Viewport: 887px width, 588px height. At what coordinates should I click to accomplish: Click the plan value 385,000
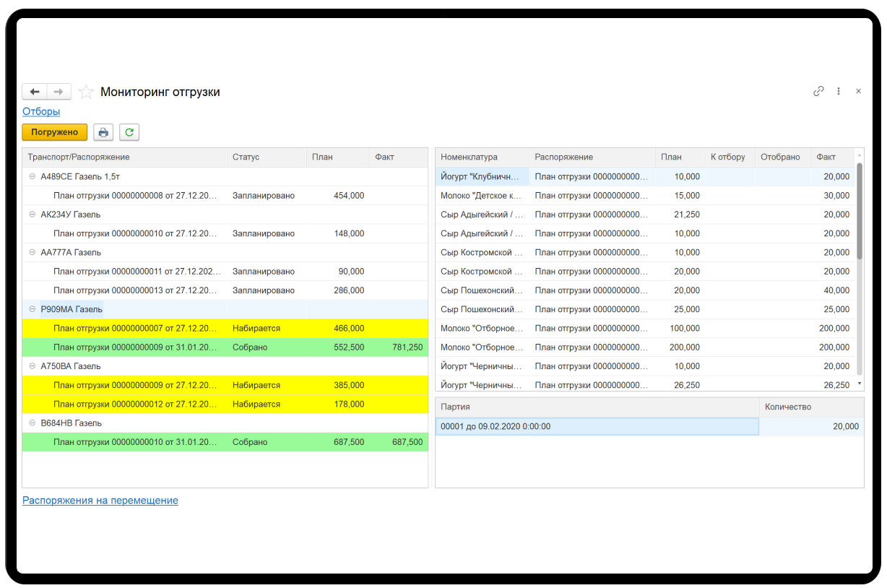[349, 385]
